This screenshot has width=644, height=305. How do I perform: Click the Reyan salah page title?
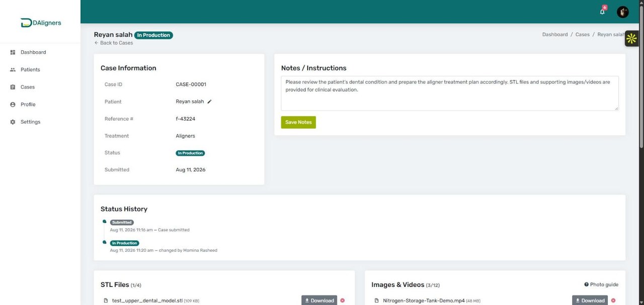pyautogui.click(x=113, y=35)
